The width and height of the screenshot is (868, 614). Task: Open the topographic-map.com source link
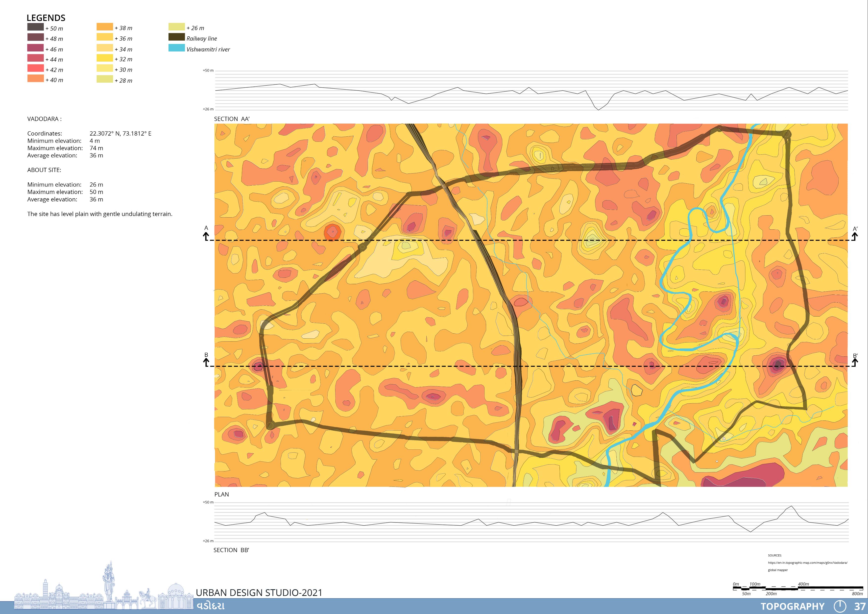[808, 563]
